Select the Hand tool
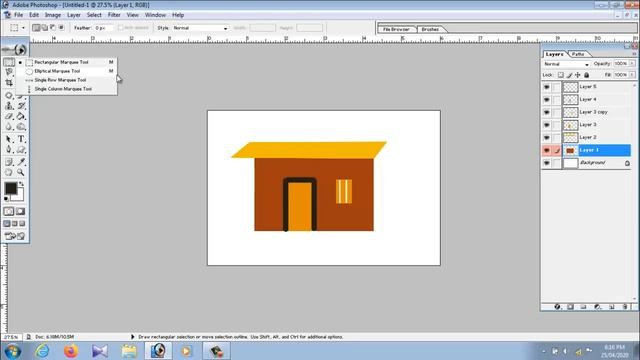The width and height of the screenshot is (640, 360). pyautogui.click(x=9, y=173)
